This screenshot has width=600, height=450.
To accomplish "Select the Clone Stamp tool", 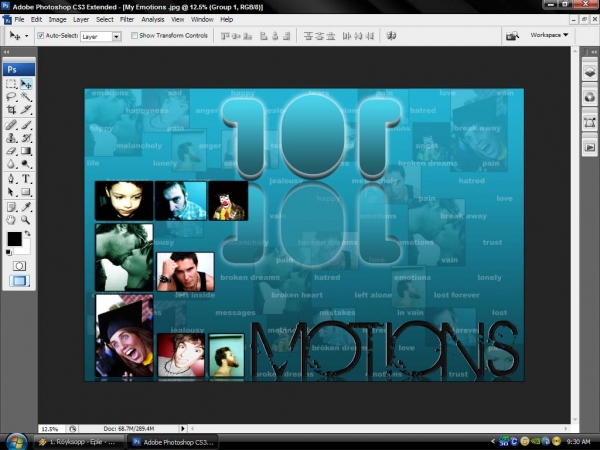I will pos(11,138).
